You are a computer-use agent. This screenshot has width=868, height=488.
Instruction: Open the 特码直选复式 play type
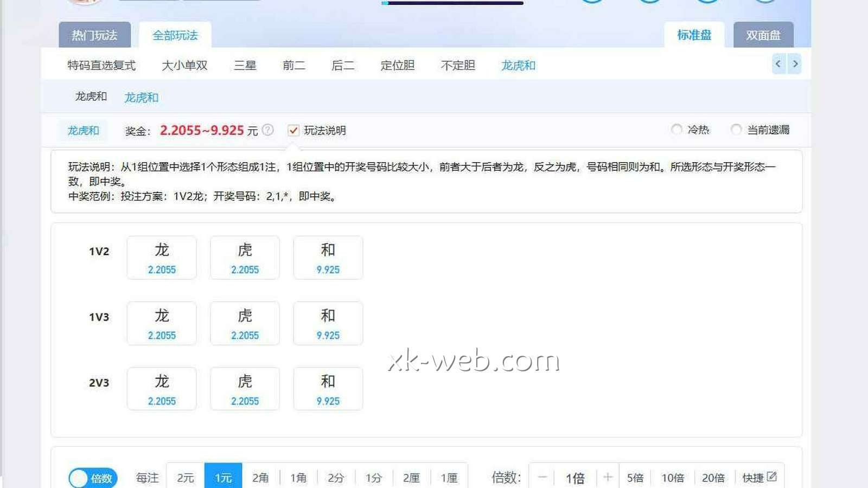pyautogui.click(x=101, y=66)
